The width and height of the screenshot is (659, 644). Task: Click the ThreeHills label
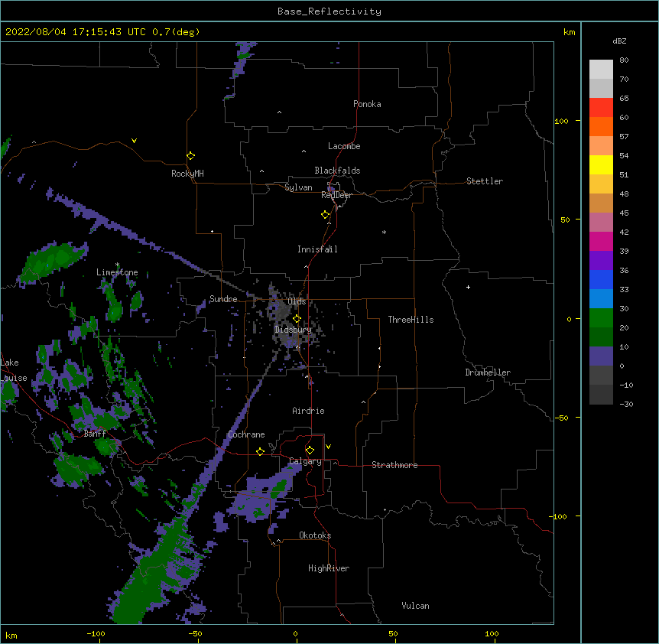click(411, 320)
